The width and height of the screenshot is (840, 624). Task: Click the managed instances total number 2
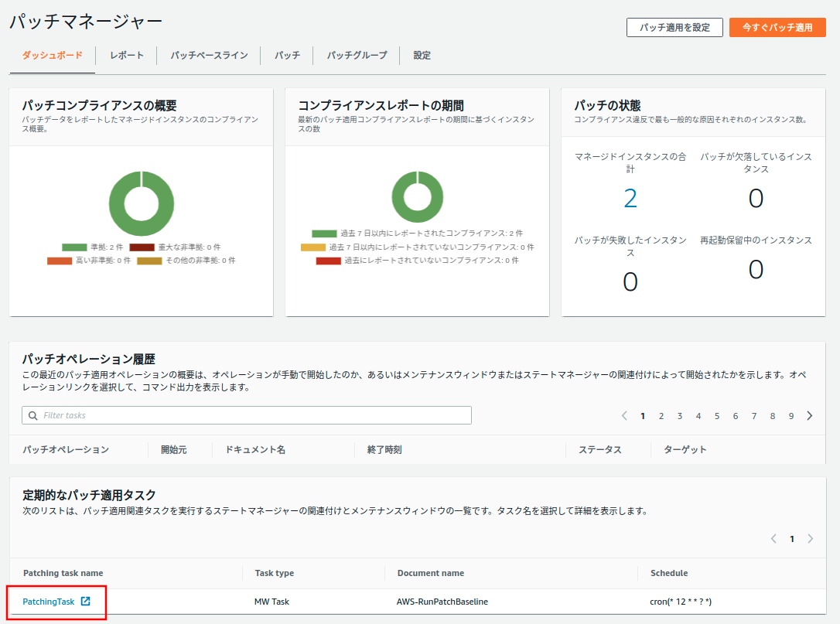click(630, 199)
